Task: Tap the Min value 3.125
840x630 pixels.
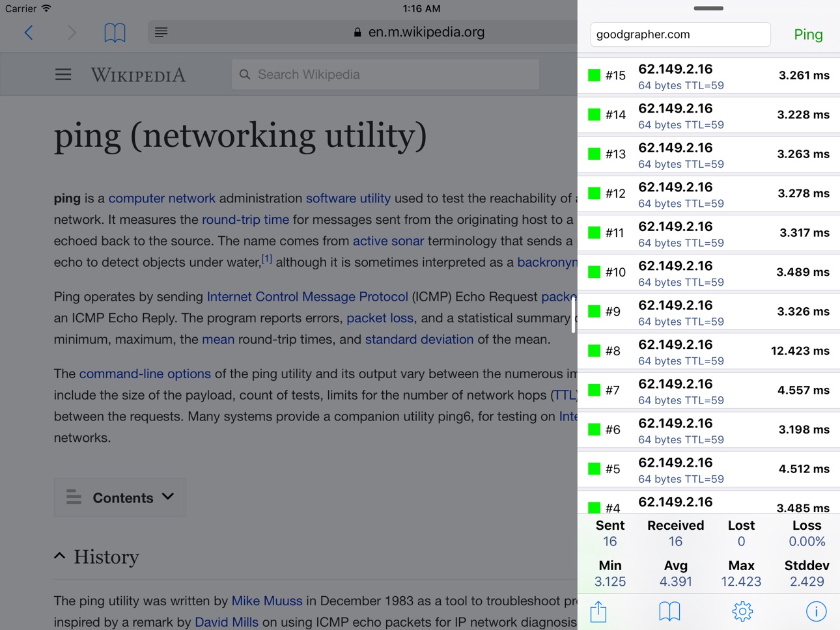Action: (610, 582)
